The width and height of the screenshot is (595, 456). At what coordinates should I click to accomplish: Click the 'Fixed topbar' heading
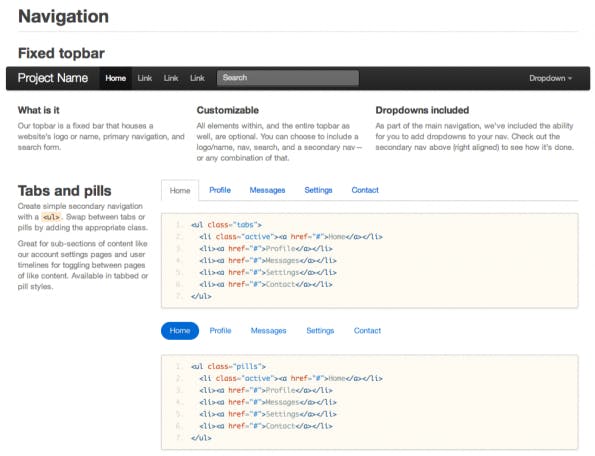point(61,53)
